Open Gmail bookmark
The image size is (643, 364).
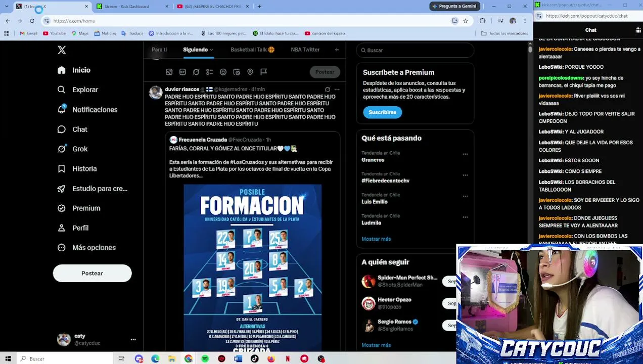(28, 33)
